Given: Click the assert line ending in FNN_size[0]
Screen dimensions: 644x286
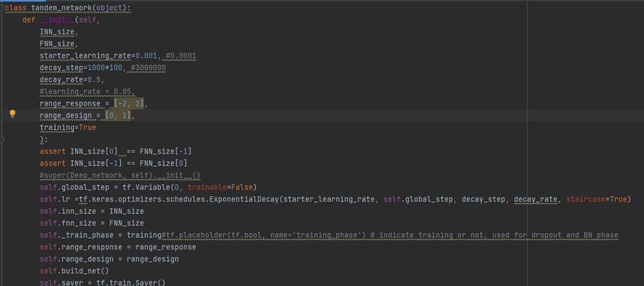Looking at the screenshot, I should tap(113, 163).
